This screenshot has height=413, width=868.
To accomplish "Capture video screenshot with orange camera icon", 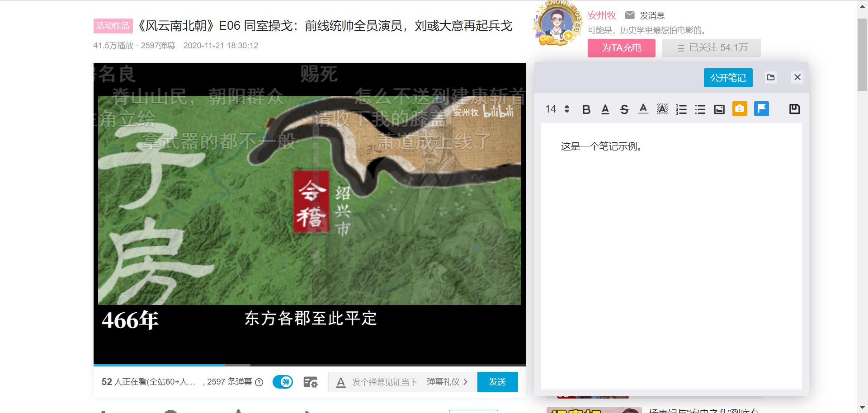I will click(x=740, y=109).
